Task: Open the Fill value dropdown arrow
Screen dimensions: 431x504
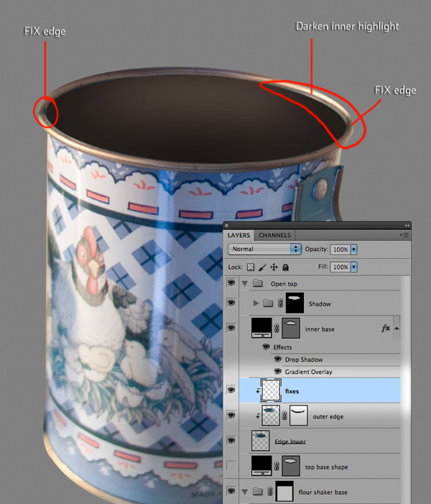Action: pos(353,267)
